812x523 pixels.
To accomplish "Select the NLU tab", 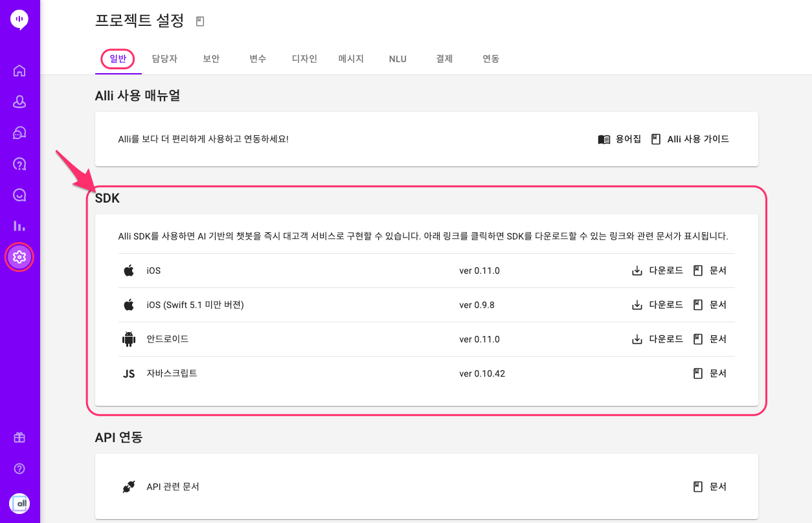I will tap(398, 59).
